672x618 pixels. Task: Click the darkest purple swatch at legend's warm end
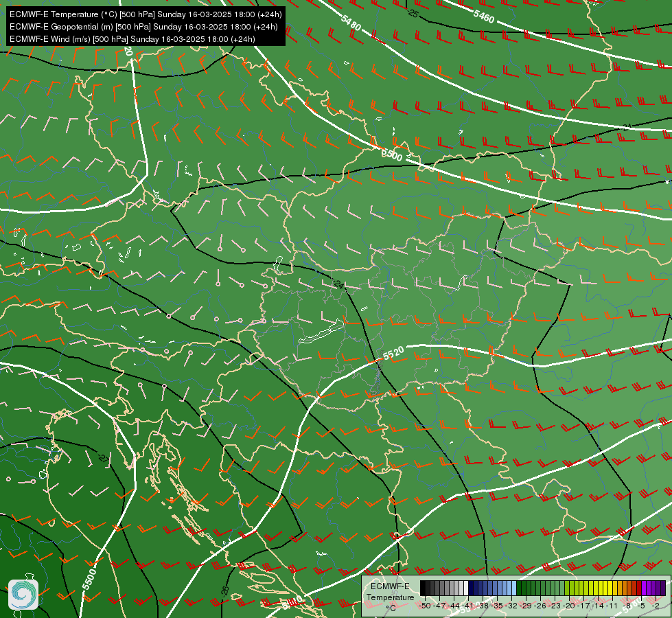coord(663,588)
